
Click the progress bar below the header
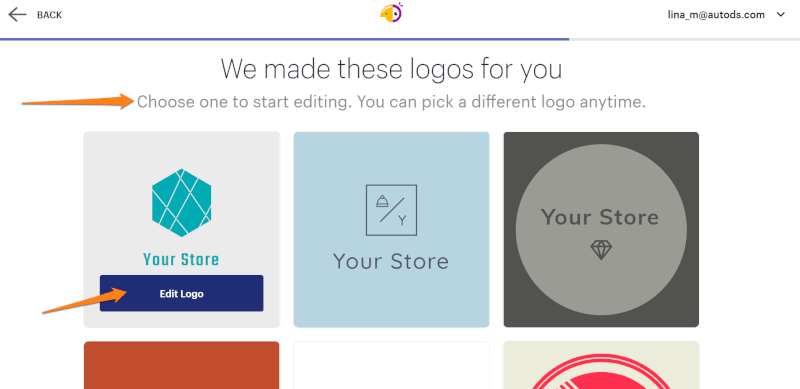coord(400,39)
